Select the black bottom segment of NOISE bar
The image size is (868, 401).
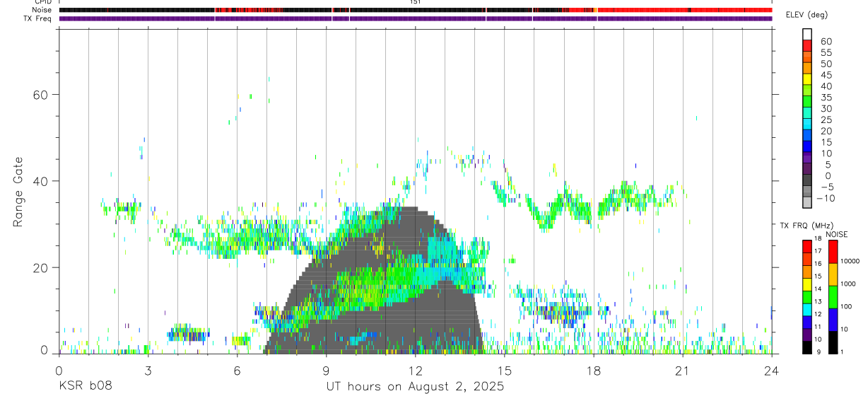(x=833, y=342)
